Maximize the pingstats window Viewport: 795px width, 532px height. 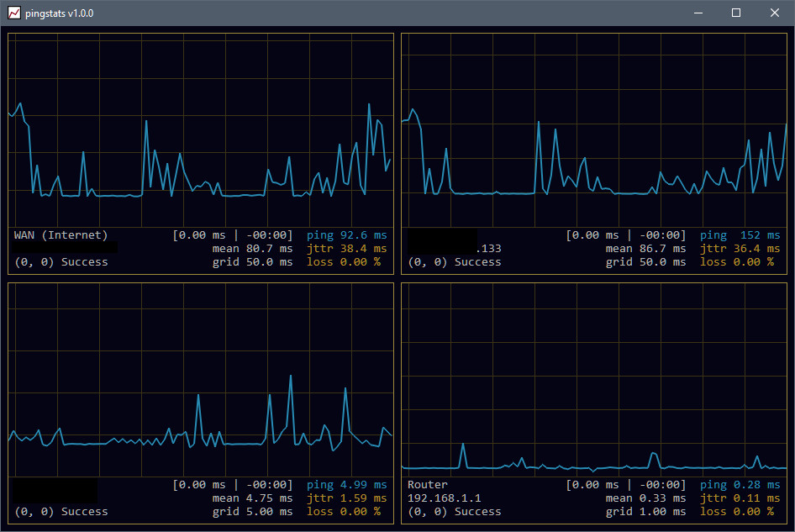point(736,13)
